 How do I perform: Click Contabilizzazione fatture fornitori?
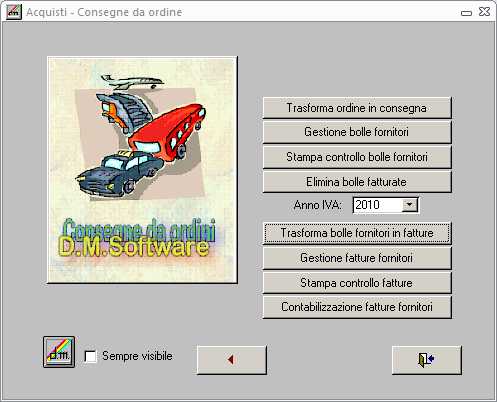[x=357, y=307]
